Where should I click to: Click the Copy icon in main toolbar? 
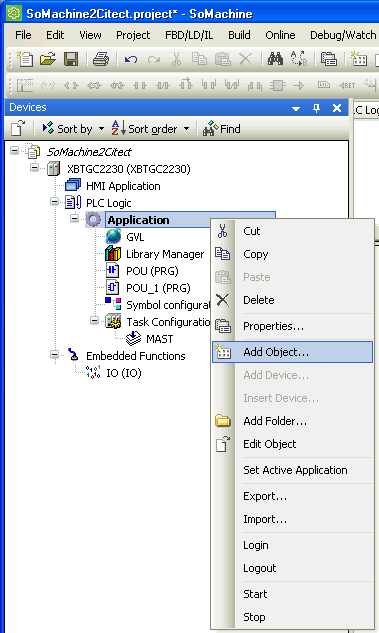pos(199,59)
